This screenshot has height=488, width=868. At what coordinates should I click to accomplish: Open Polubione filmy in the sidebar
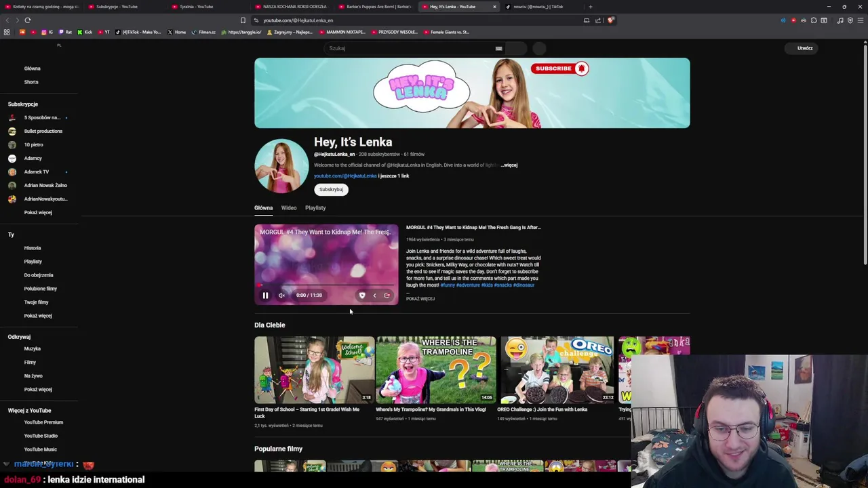(41, 289)
